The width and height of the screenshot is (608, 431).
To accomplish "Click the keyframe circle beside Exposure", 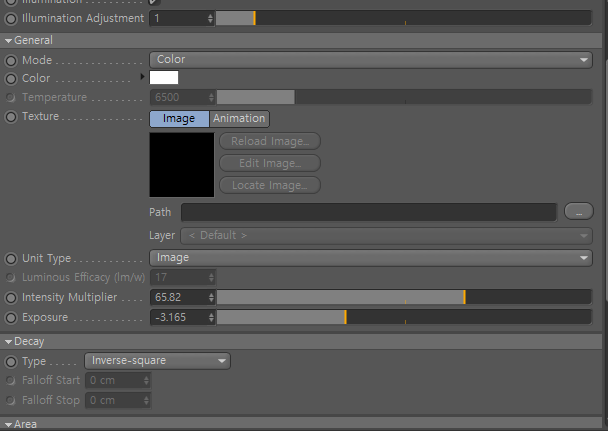I will pos(11,318).
